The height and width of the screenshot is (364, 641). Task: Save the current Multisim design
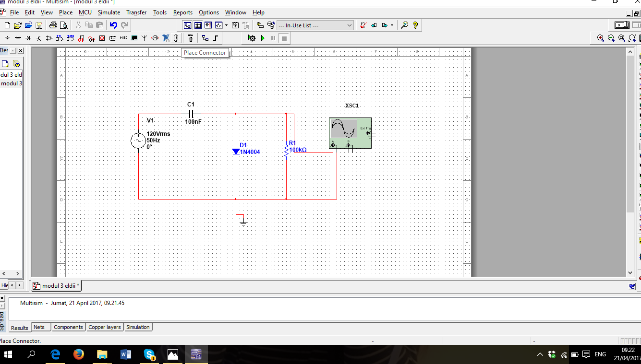[39, 25]
